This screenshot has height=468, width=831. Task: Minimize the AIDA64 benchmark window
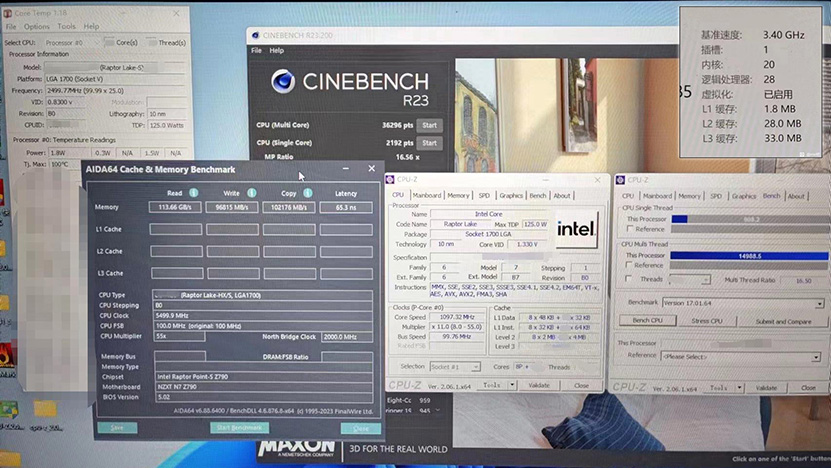coord(346,169)
